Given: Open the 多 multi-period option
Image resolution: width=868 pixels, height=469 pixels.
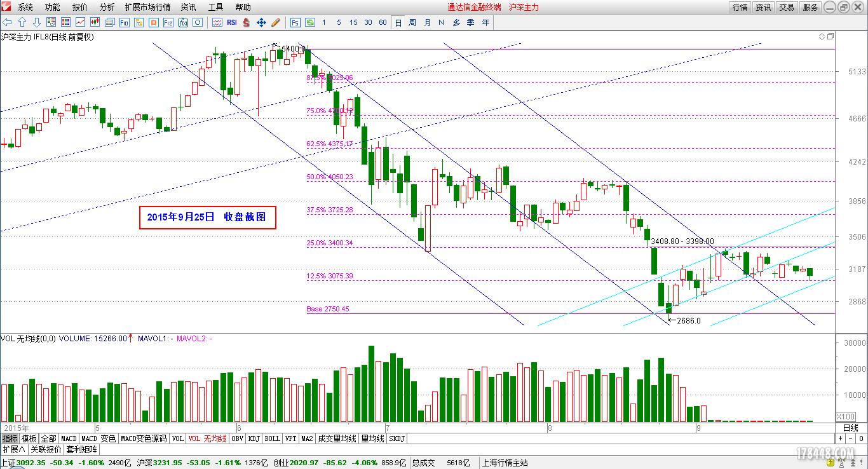Looking at the screenshot, I should [456, 22].
